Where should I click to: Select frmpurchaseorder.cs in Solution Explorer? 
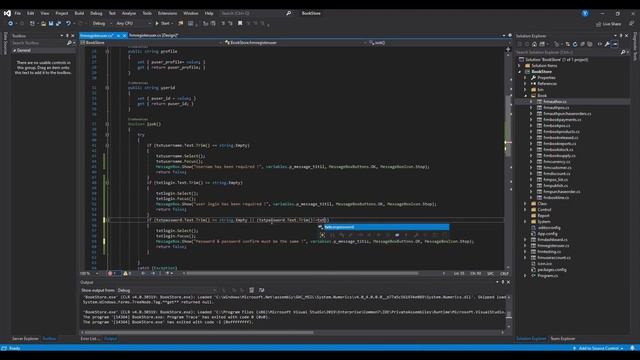tap(562, 191)
